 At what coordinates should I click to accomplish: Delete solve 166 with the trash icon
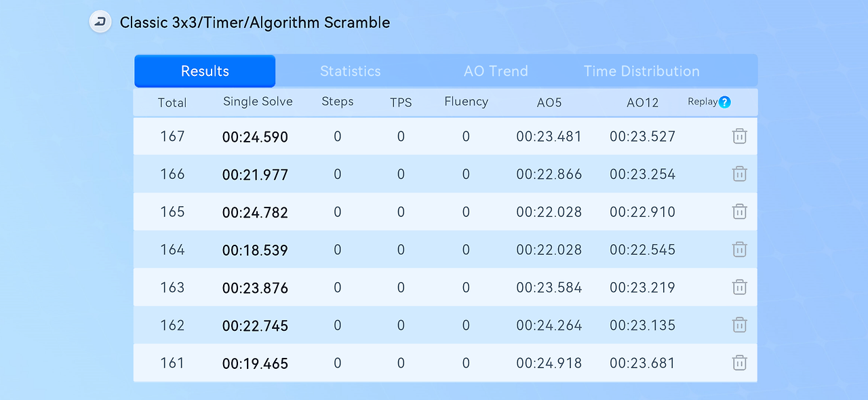pyautogui.click(x=739, y=174)
